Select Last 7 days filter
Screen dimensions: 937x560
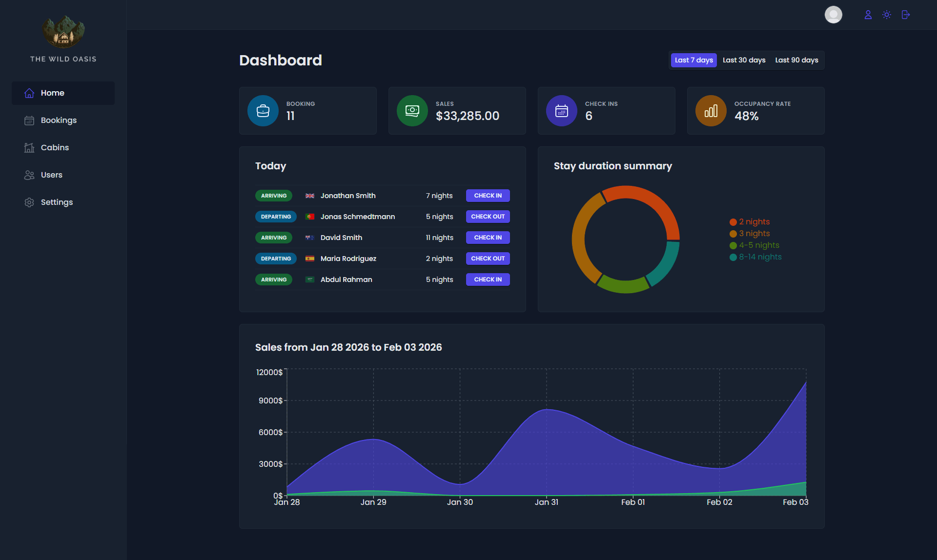(693, 60)
